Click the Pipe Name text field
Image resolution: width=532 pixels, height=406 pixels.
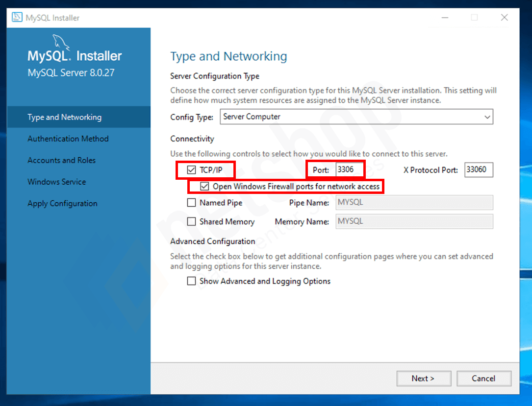[413, 202]
